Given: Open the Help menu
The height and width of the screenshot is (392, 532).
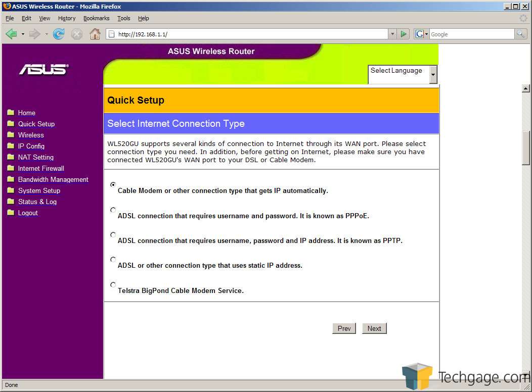Looking at the screenshot, I should [x=143, y=18].
